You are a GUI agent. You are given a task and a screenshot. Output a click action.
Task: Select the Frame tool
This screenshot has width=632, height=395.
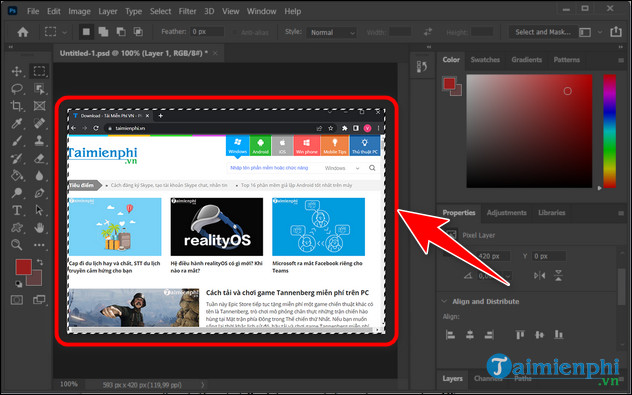[39, 106]
